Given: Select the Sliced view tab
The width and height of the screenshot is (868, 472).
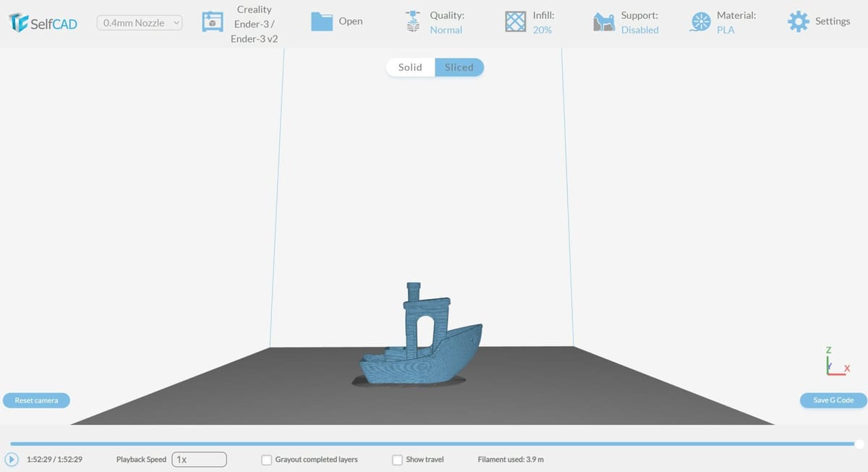Looking at the screenshot, I should point(459,67).
